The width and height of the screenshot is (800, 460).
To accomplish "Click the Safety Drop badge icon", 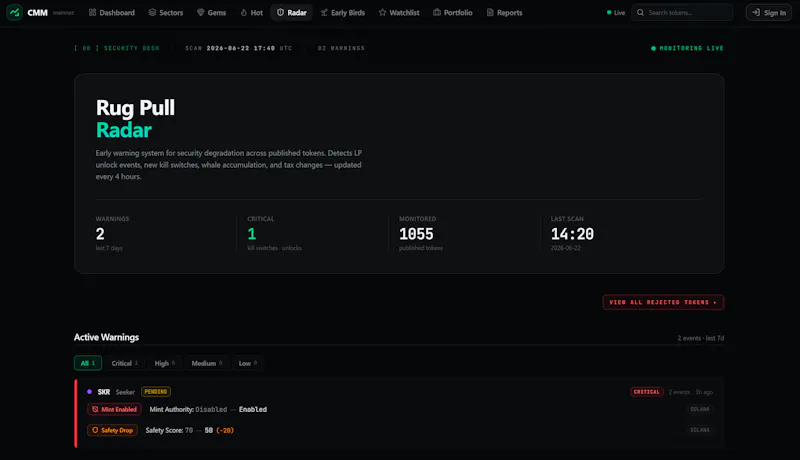I will [95, 430].
